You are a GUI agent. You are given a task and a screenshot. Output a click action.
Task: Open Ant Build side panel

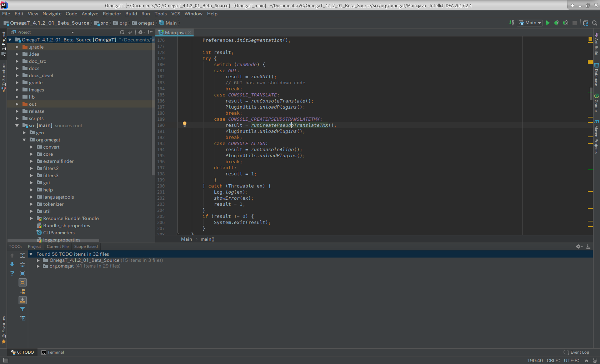pos(596,44)
